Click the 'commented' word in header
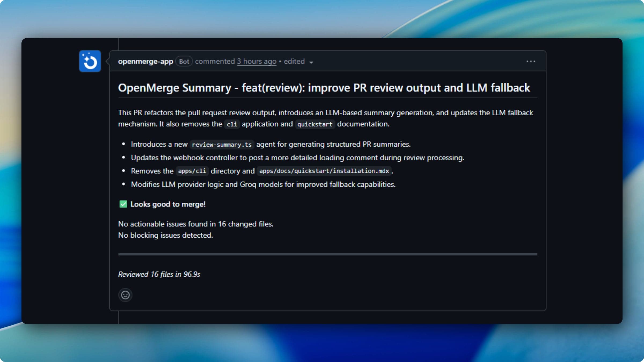Screen dimensions: 644x362 [x=215, y=61]
